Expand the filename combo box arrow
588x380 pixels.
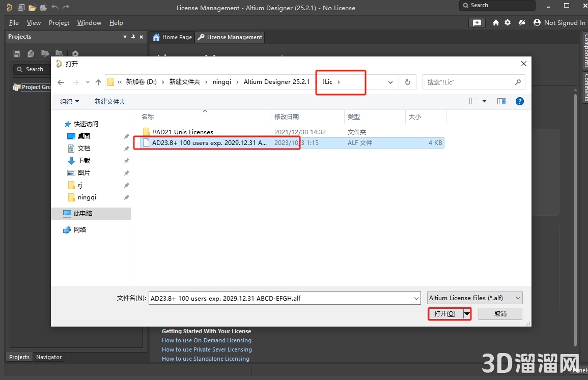416,298
